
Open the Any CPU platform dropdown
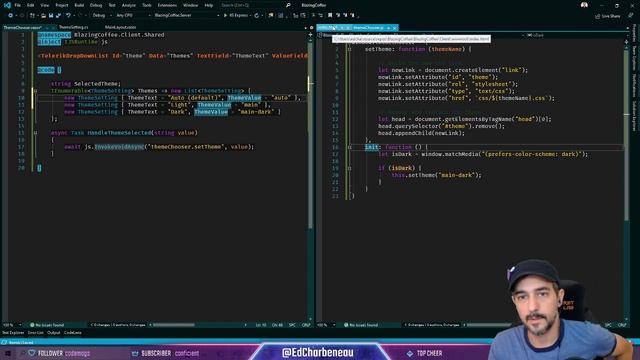point(133,16)
